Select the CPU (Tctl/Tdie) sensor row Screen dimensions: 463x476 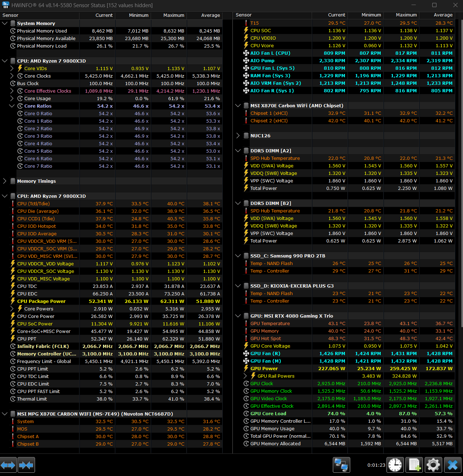tap(112, 203)
